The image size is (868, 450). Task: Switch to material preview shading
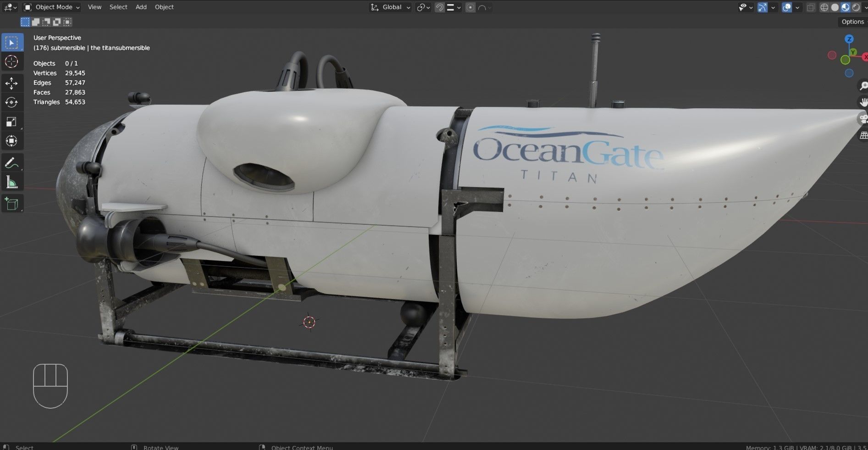[x=845, y=7]
